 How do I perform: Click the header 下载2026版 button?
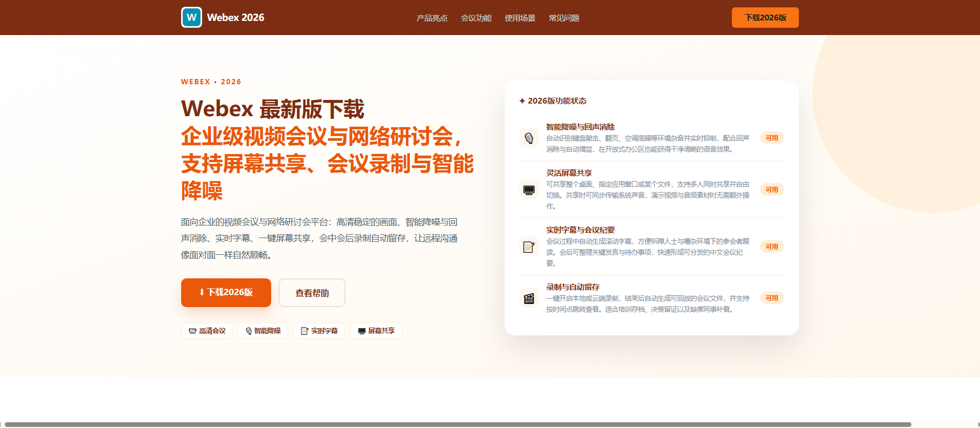(x=765, y=17)
